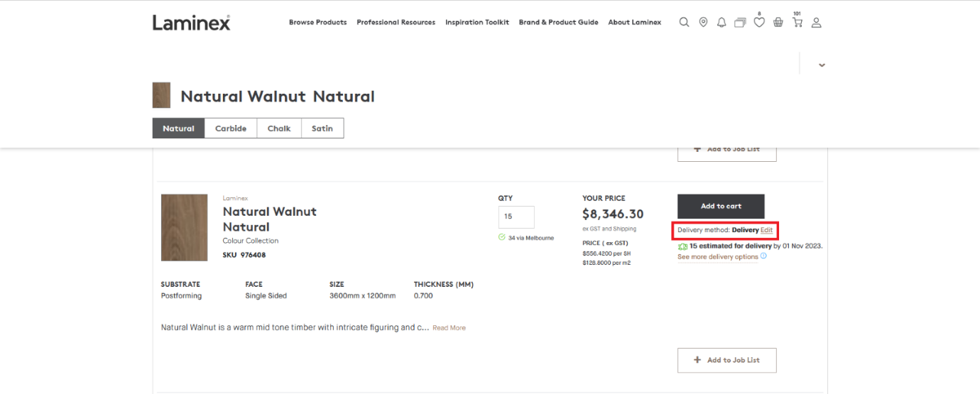Click the store location pin icon
This screenshot has height=394, width=980.
coord(703,22)
